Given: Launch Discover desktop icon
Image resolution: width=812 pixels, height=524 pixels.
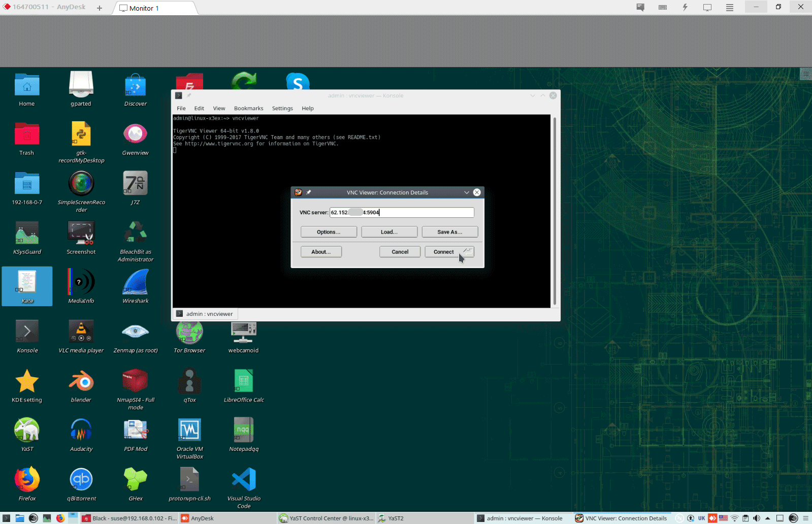Looking at the screenshot, I should [x=136, y=90].
